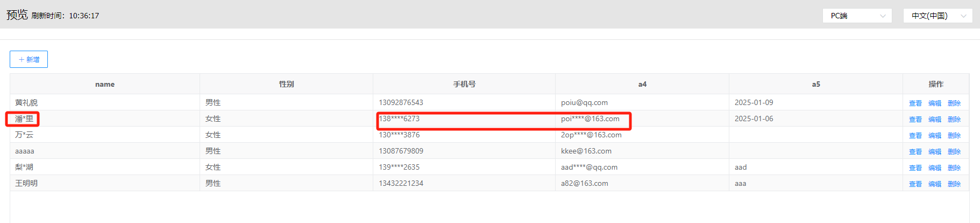The image size is (980, 223).
Task: Click the 性别 column header
Action: [286, 84]
